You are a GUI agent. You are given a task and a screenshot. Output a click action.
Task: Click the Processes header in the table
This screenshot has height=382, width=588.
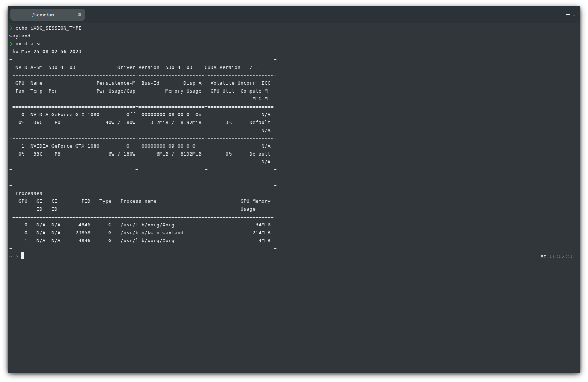(x=30, y=193)
